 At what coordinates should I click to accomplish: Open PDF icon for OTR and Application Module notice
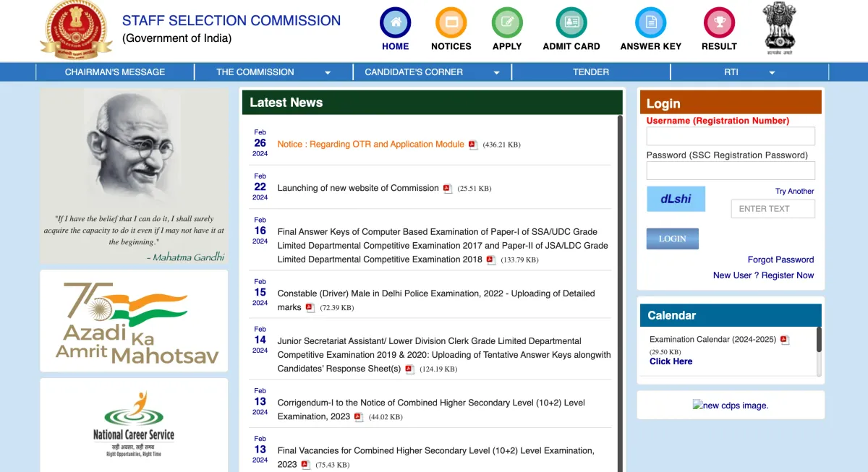pos(473,145)
